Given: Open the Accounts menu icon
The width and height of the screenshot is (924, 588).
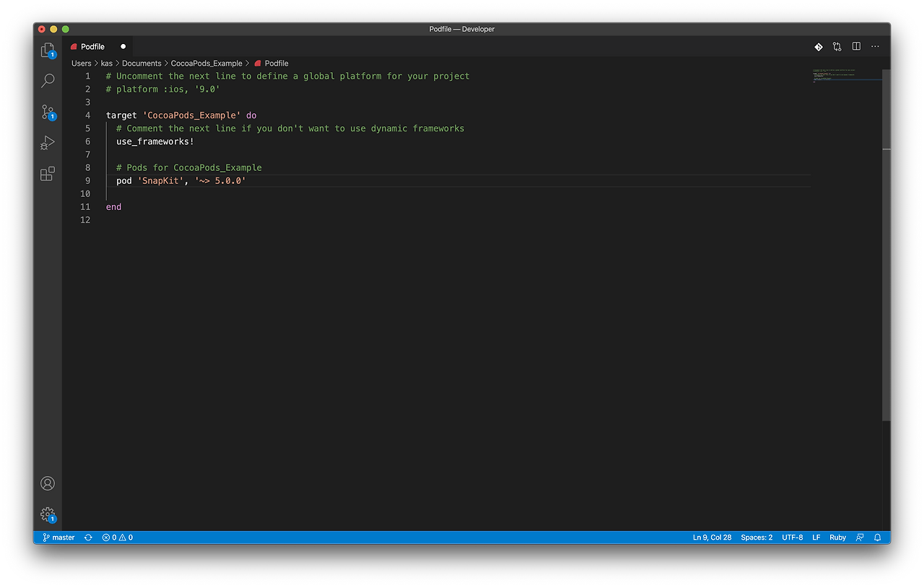Looking at the screenshot, I should tap(48, 483).
